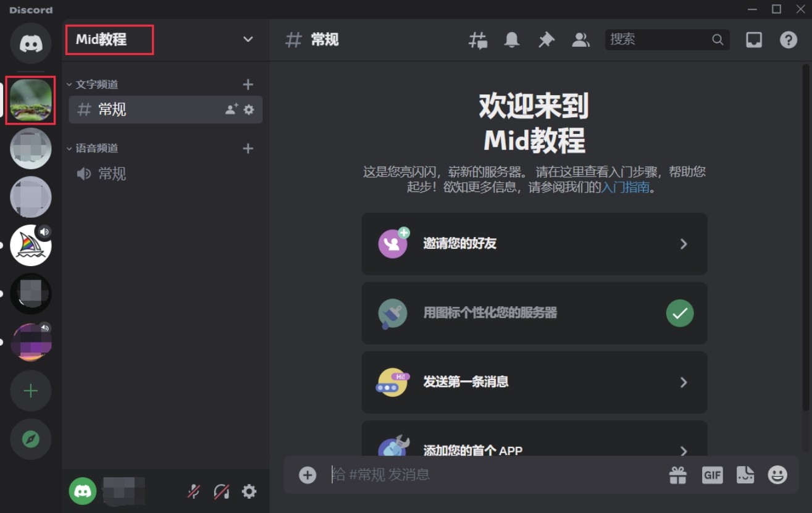Create channel in 语音频道 category
Image resolution: width=812 pixels, height=513 pixels.
click(248, 148)
